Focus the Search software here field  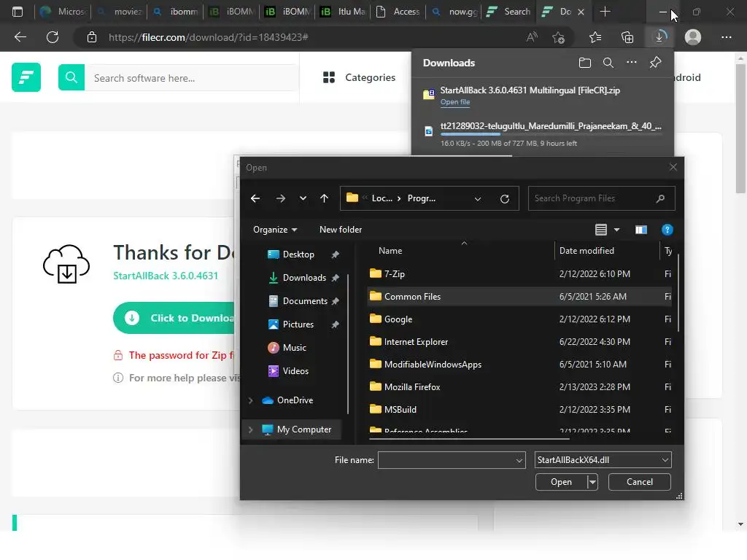193,77
